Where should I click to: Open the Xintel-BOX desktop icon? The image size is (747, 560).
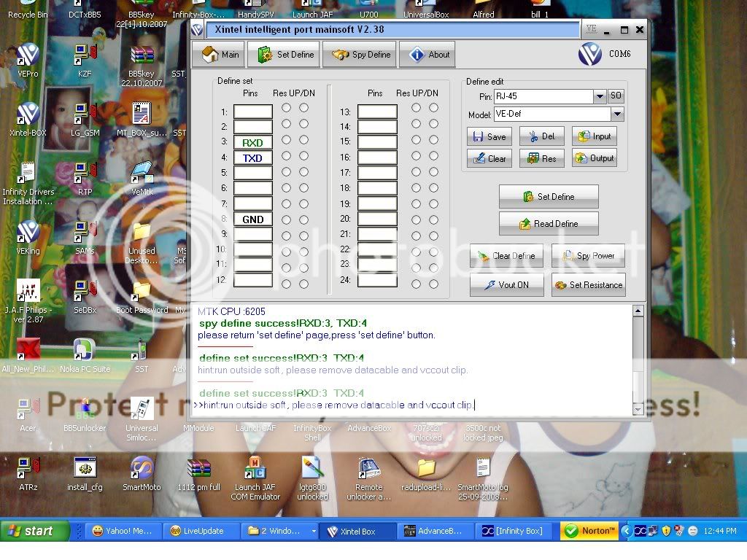pos(28,114)
